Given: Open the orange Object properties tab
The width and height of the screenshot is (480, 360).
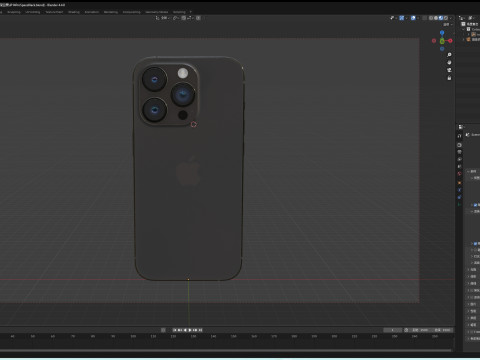Looking at the screenshot, I should [x=459, y=183].
